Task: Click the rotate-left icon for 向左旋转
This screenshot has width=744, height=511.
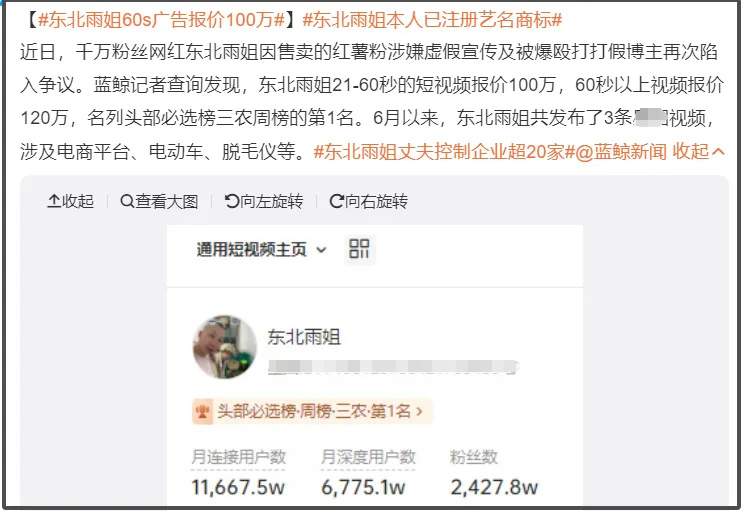Action: tap(232, 201)
